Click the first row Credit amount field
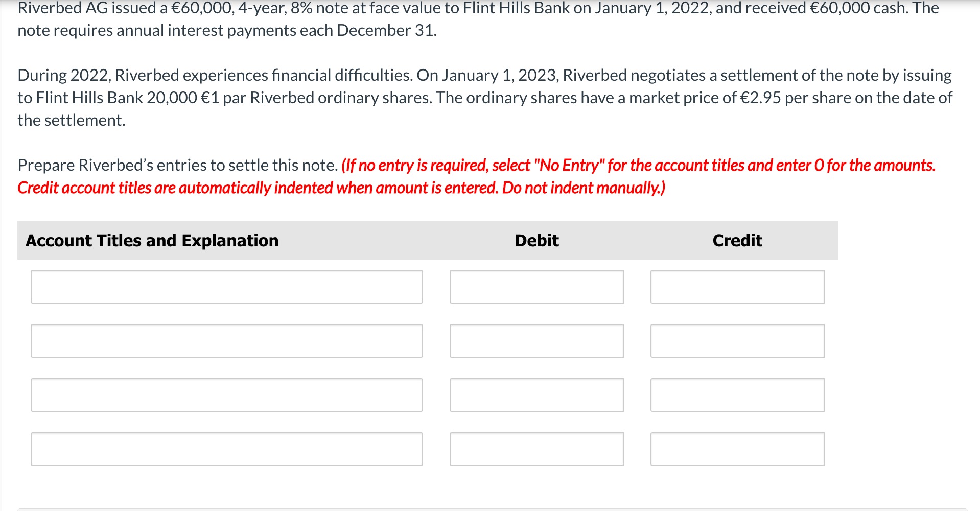The image size is (980, 511). pos(737,287)
